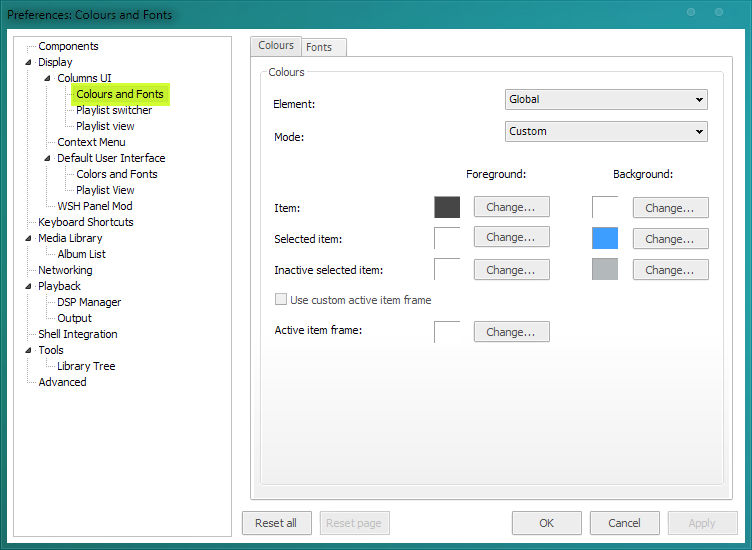Switch to the Fonts tab
Screen dimensions: 752x550
tap(322, 47)
